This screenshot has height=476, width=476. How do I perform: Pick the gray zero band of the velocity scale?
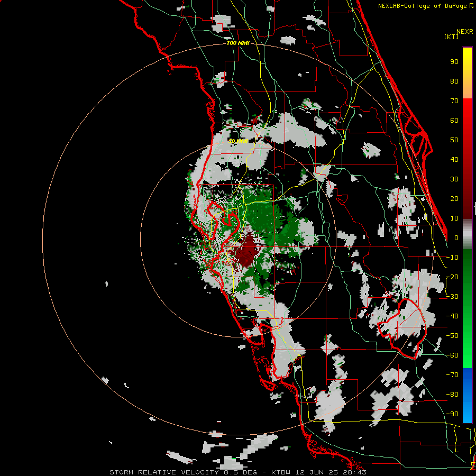[x=467, y=234]
